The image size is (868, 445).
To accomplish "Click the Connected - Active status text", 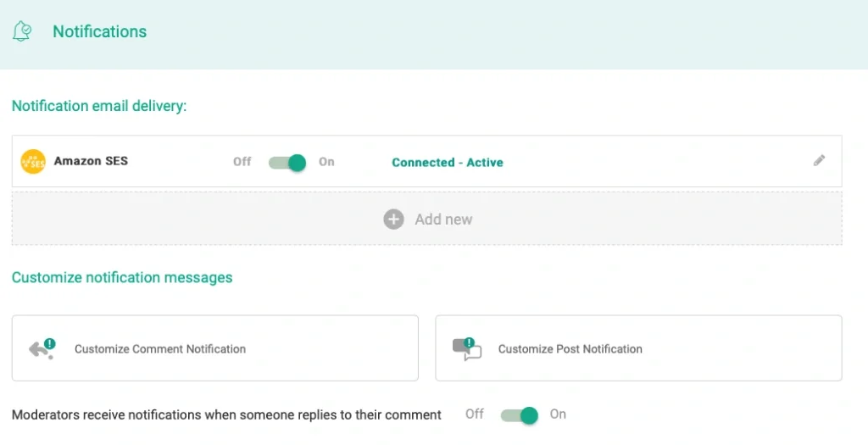I will pyautogui.click(x=447, y=162).
